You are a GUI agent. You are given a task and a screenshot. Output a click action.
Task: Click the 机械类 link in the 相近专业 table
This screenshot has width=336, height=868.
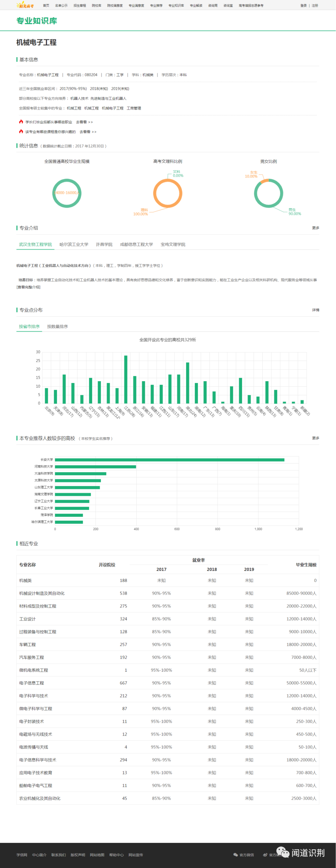[x=25, y=580]
